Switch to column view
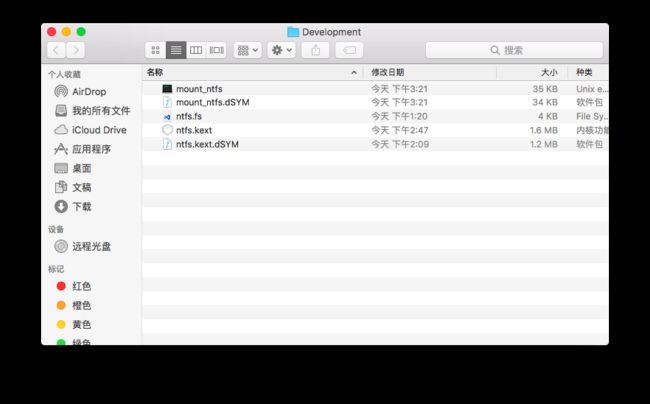The image size is (650, 404). click(x=196, y=50)
